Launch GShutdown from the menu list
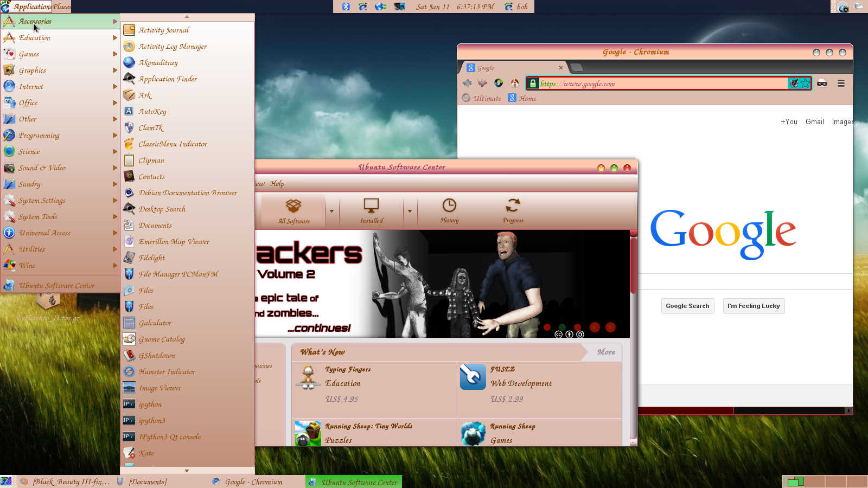The width and height of the screenshot is (868, 488). pos(187,356)
